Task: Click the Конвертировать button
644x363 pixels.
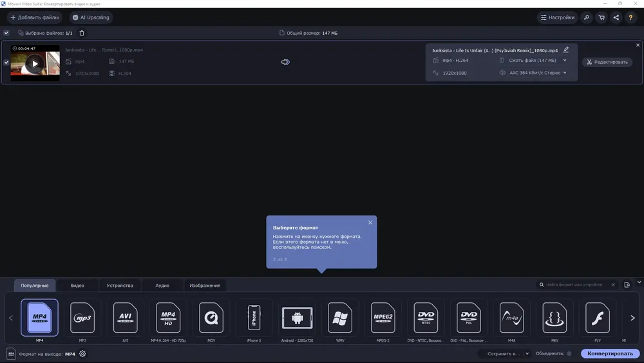Action: pyautogui.click(x=610, y=353)
